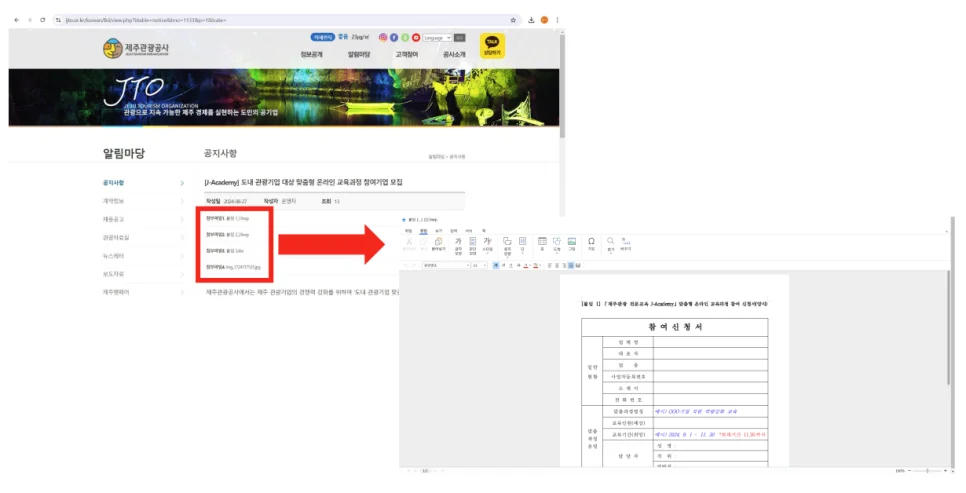Set paragraph alignment to center
Screen dimensions: 966x493
click(x=557, y=266)
